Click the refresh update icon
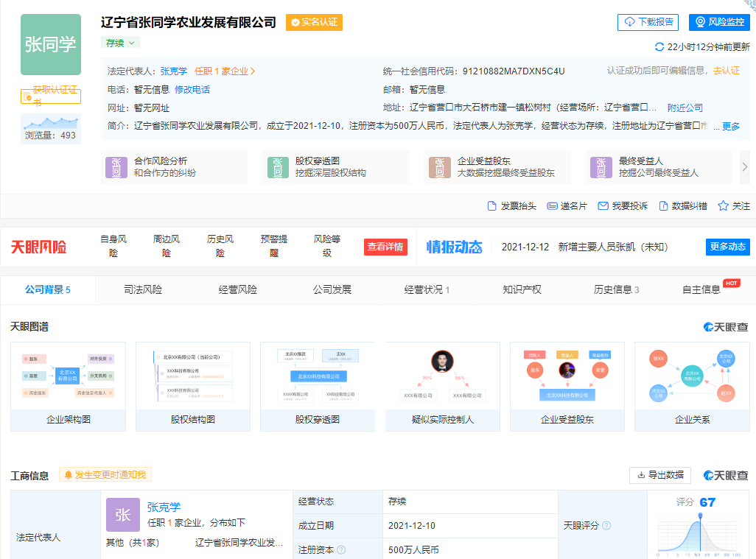The width and height of the screenshot is (756, 559). (659, 46)
